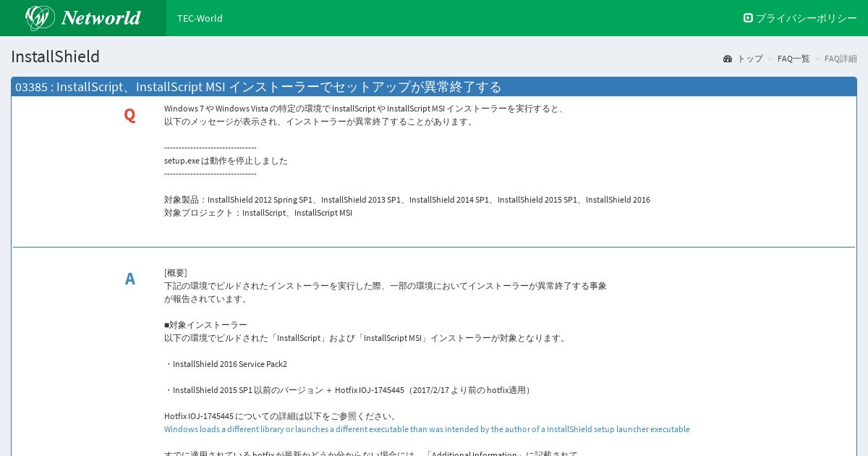Open the プライバシーポリシー link

806,18
